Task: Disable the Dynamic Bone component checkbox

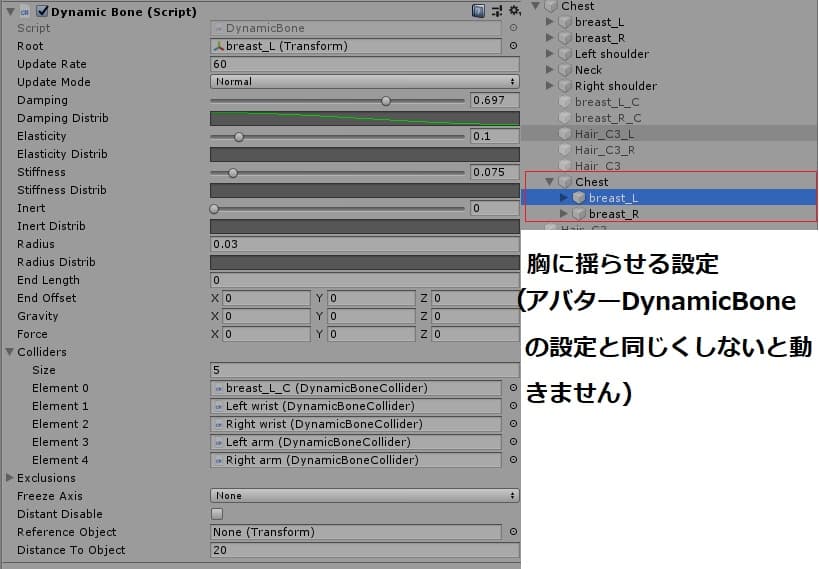Action: pos(42,11)
